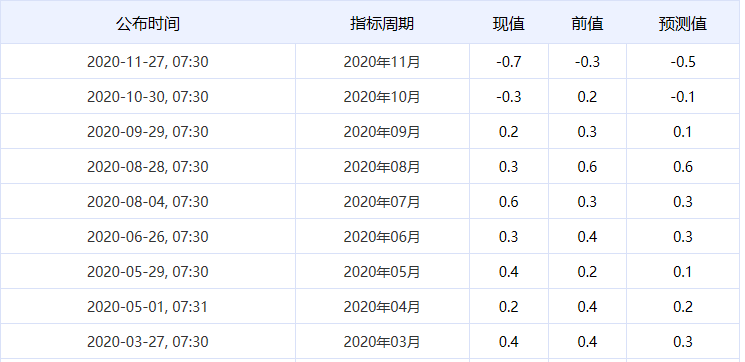Click the period cell 2020年06月
The height and width of the screenshot is (362, 745).
click(x=382, y=237)
